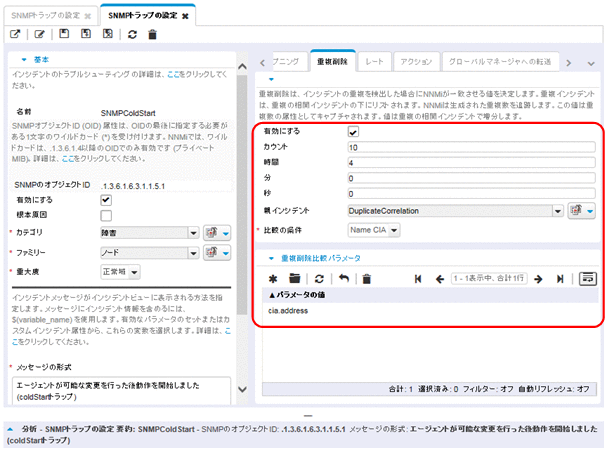Refresh the form using toolbar icon
608x452 pixels.
[132, 35]
